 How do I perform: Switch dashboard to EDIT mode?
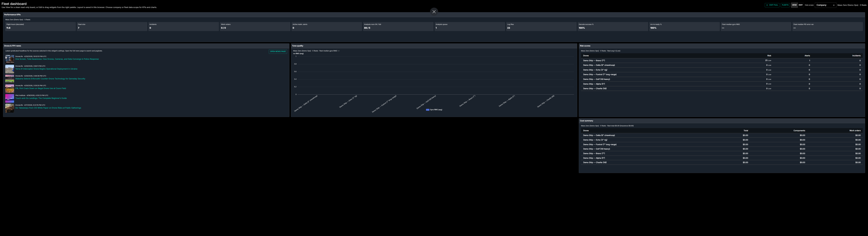[x=801, y=5]
